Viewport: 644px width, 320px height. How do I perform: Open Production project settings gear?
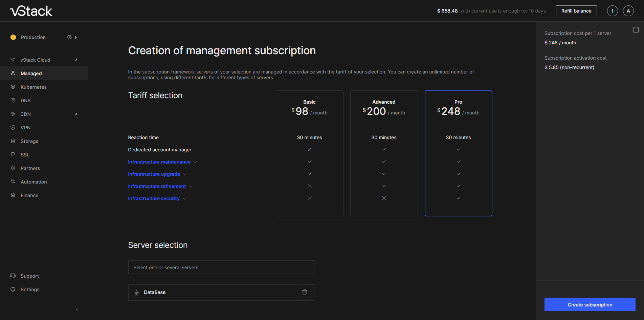tap(69, 37)
